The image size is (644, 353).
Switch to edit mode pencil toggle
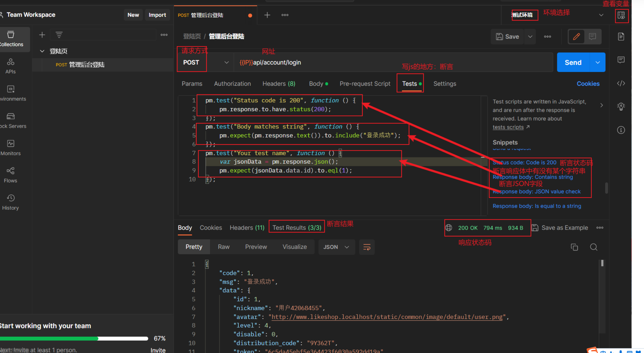[x=576, y=36]
